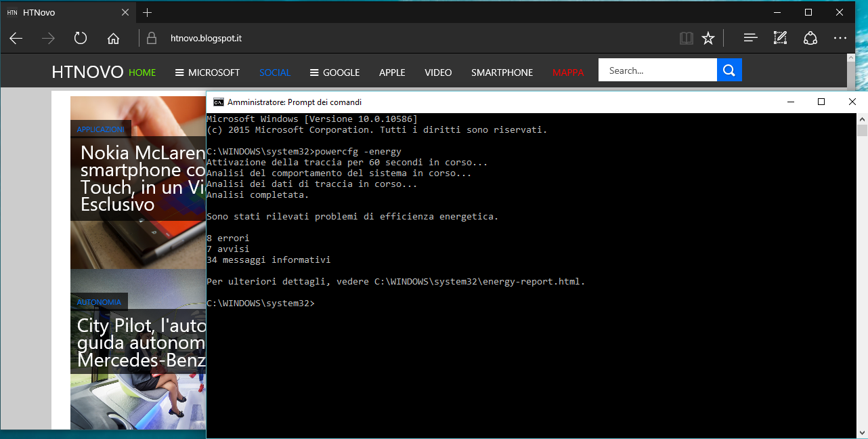Image resolution: width=868 pixels, height=439 pixels.
Task: Open a new Edge tab
Action: pos(148,12)
